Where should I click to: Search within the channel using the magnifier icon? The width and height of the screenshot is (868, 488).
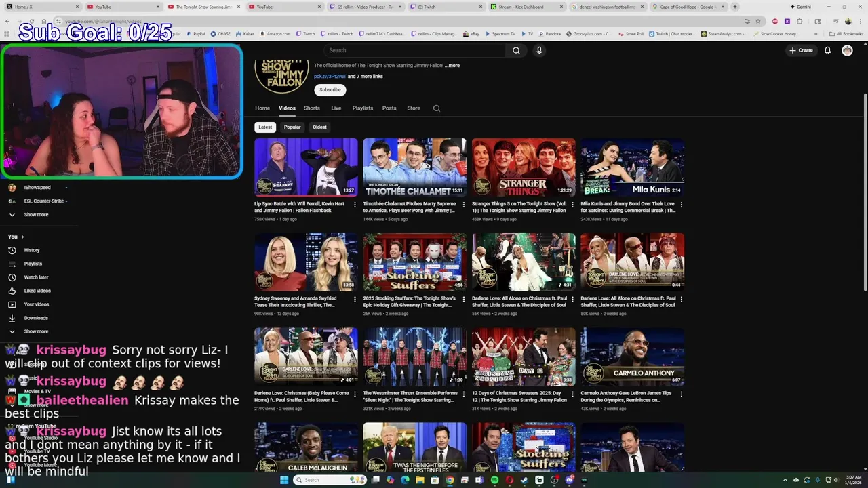coord(437,108)
